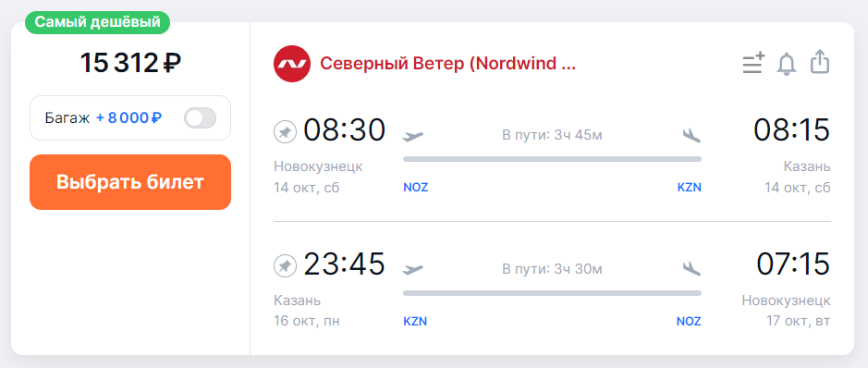The image size is (868, 368).
Task: Open the Северный Ветер (Nordwind) airline link
Action: pyautogui.click(x=447, y=64)
